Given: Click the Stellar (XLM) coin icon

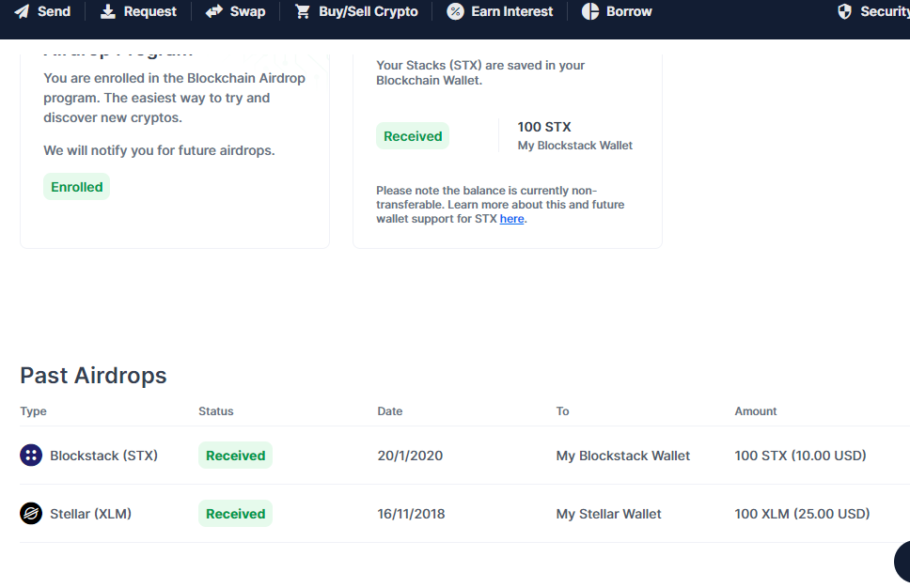Looking at the screenshot, I should 31,514.
